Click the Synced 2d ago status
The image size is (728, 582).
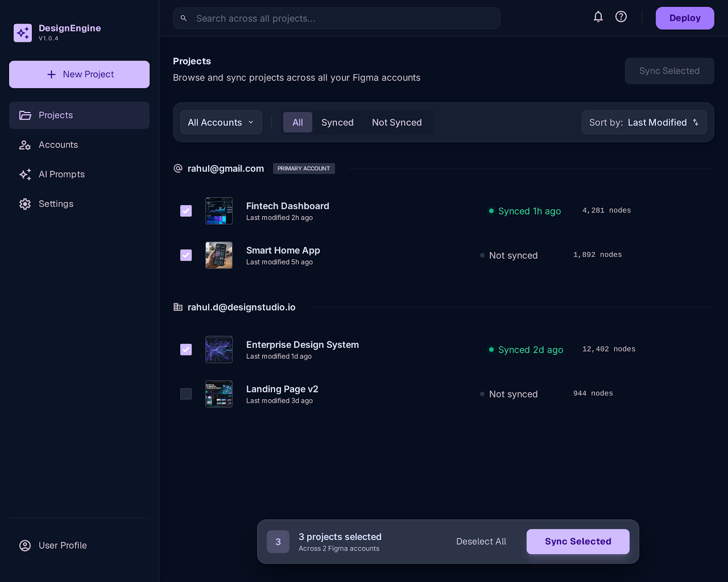526,350
